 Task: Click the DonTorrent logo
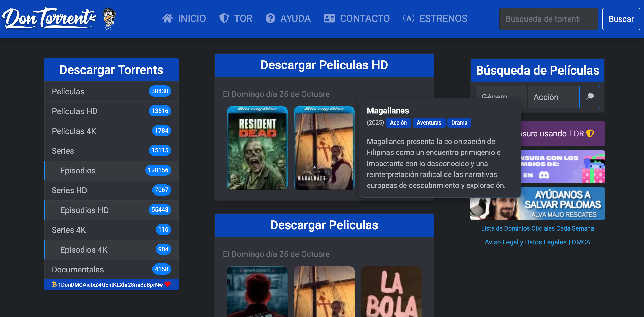[x=49, y=19]
